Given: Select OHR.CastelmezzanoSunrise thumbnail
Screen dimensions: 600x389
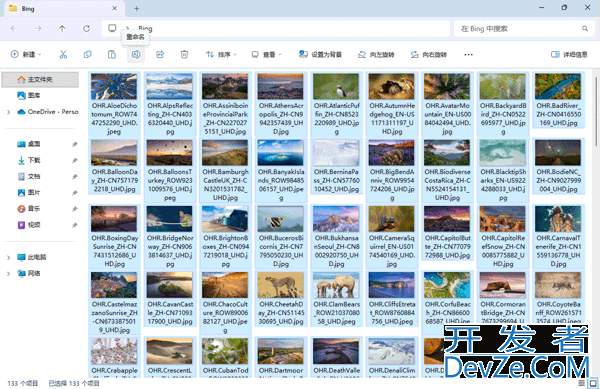Looking at the screenshot, I should pyautogui.click(x=114, y=285).
